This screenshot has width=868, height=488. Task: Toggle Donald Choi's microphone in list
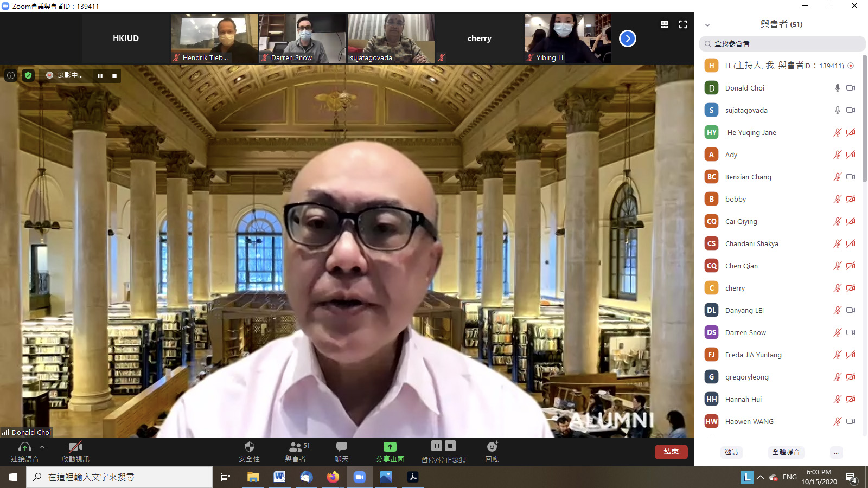[837, 88]
